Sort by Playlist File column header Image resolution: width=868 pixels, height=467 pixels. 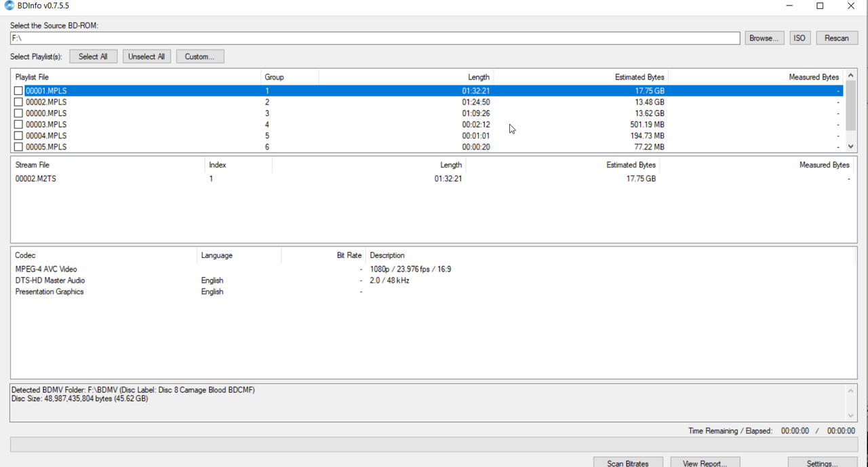(136, 77)
